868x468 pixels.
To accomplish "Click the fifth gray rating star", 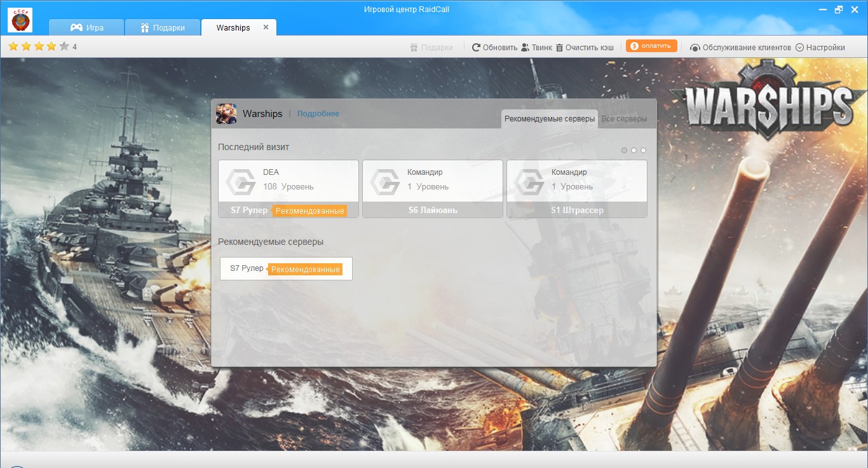I will [64, 46].
